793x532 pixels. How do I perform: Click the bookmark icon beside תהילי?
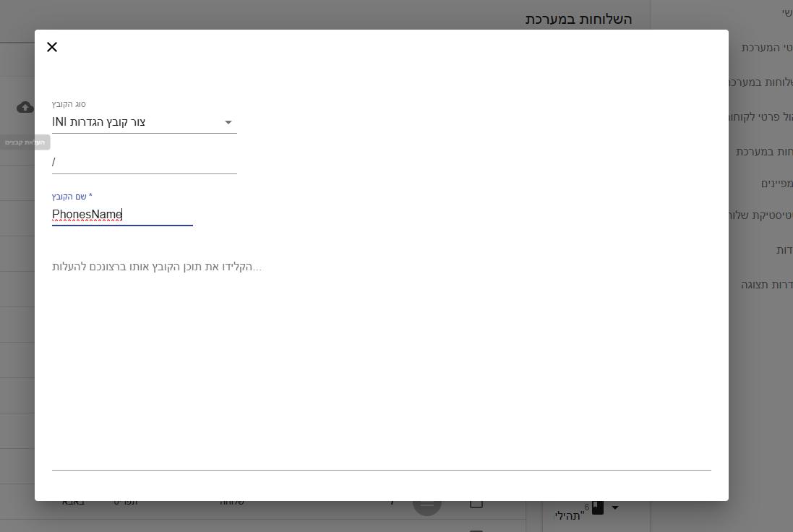click(x=598, y=507)
